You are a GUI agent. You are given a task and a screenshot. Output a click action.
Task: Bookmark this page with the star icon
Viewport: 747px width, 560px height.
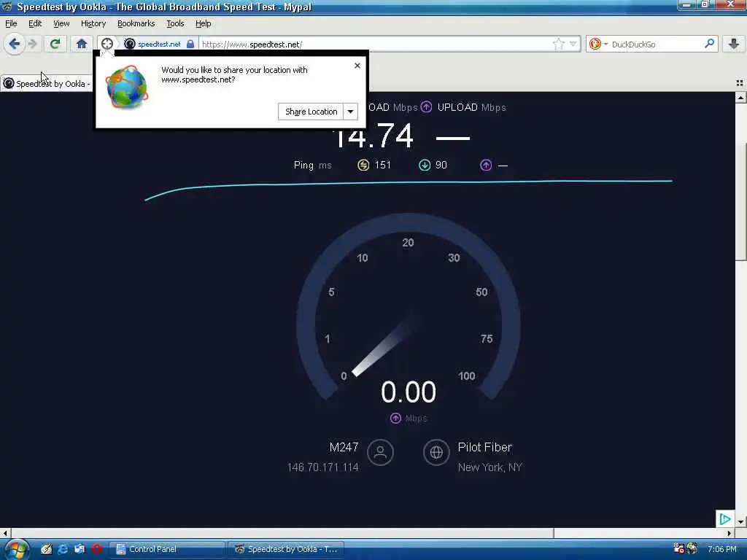(x=558, y=44)
